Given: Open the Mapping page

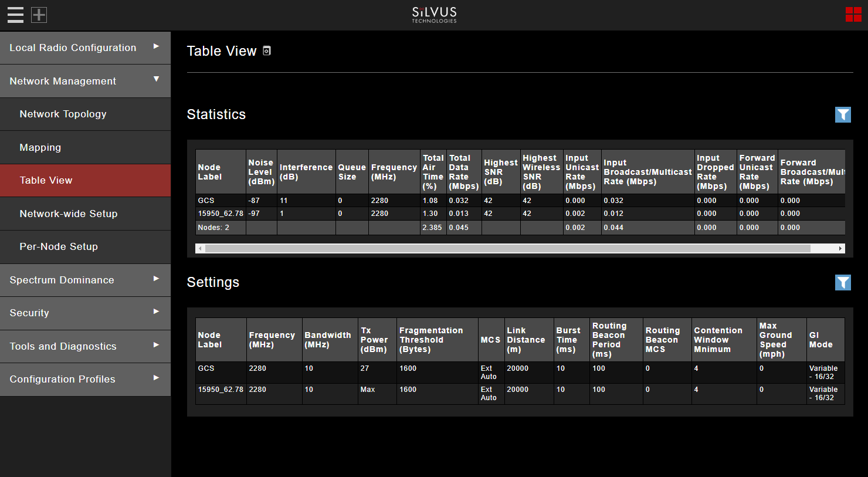Looking at the screenshot, I should (86, 147).
